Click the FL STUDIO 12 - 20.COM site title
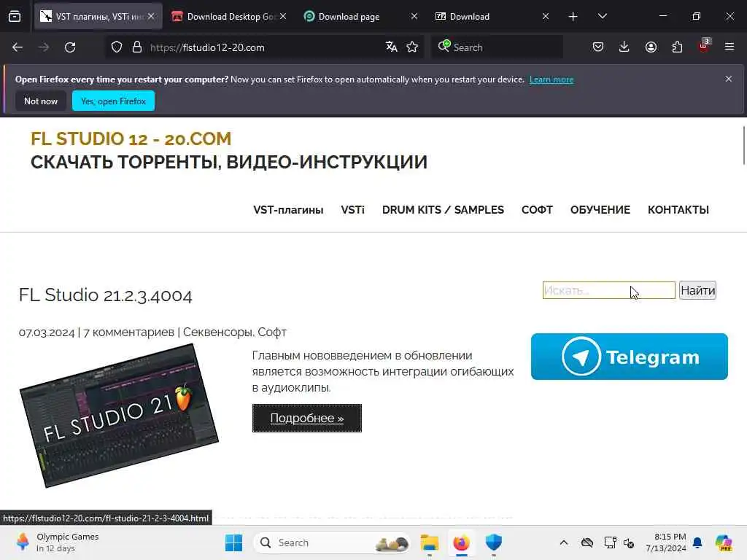Viewport: 747px width, 560px height. [131, 139]
